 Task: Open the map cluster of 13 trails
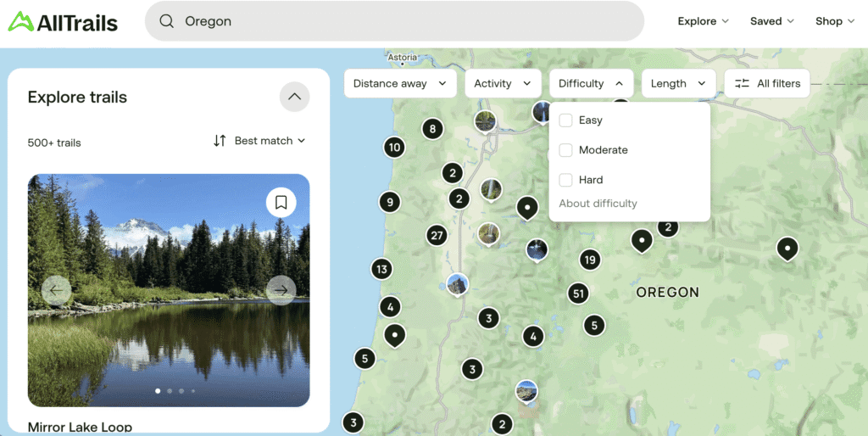click(x=381, y=270)
